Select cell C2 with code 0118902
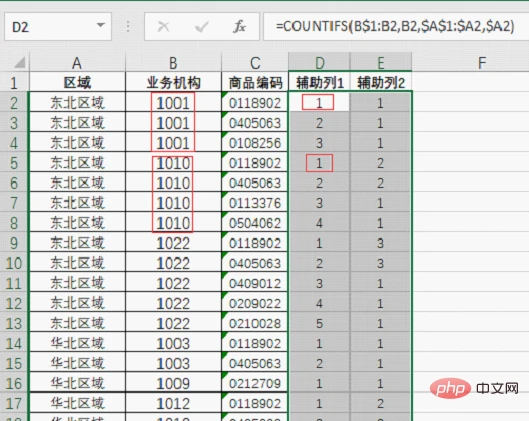This screenshot has width=529, height=421. (255, 103)
